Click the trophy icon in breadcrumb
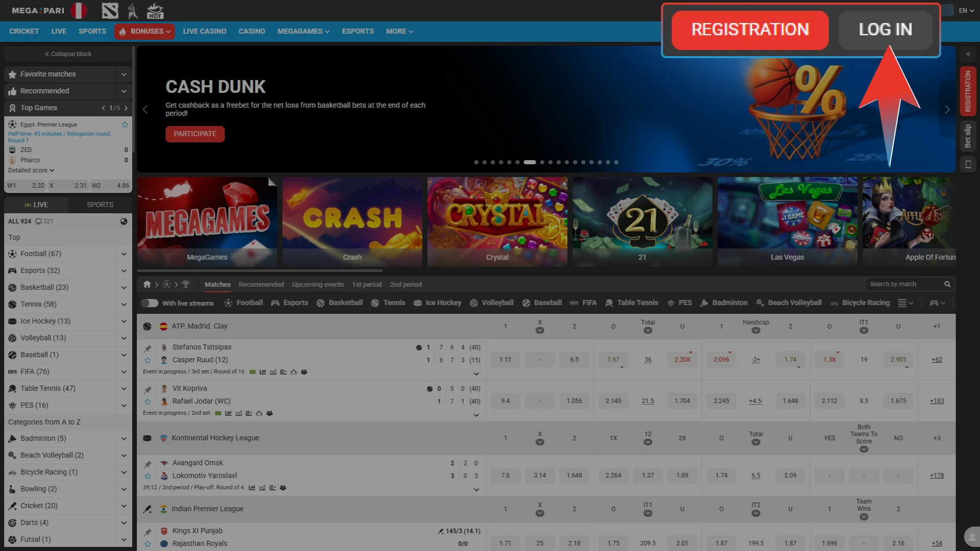Screen dimensions: 980x551 pyautogui.click(x=186, y=284)
